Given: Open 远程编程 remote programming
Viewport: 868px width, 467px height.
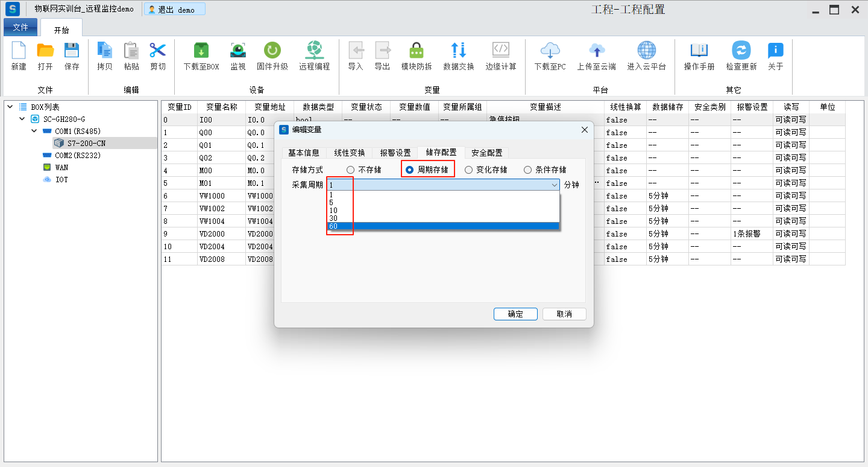Looking at the screenshot, I should [x=314, y=51].
